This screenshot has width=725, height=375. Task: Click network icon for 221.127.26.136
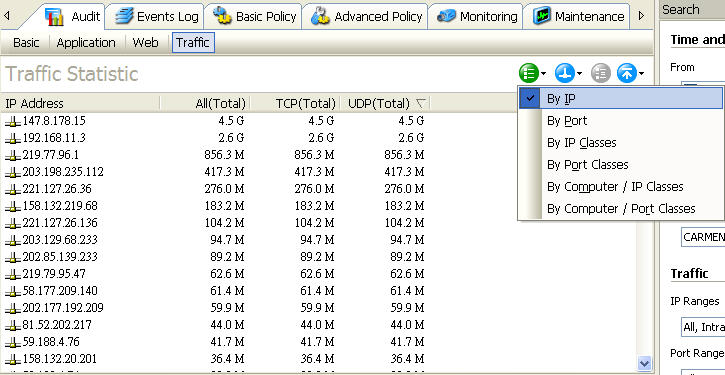pyautogui.click(x=13, y=224)
